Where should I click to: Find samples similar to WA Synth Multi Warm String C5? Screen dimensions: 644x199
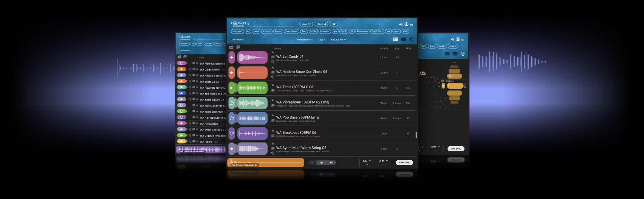click(273, 153)
